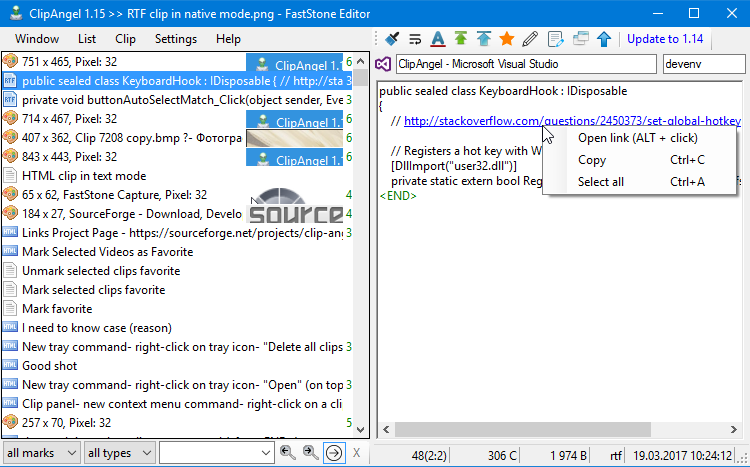Screen dimensions: 750x467
Task: Open the Clip menu
Action: click(x=125, y=39)
